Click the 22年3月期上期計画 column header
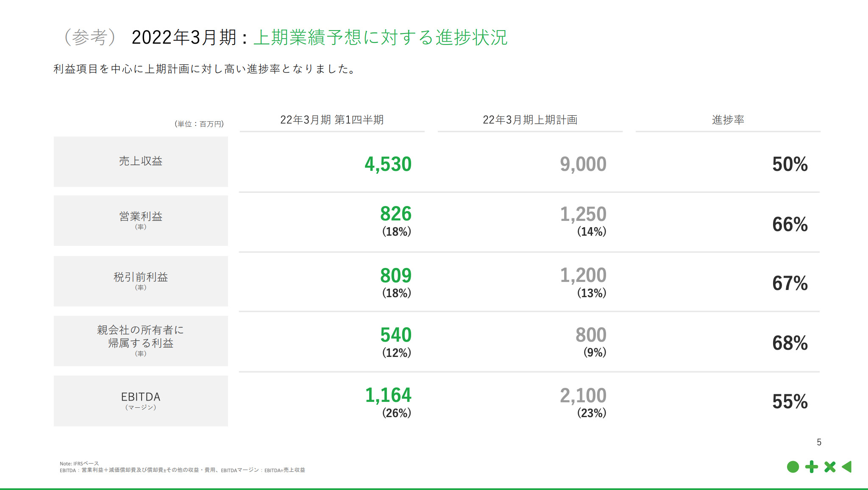Image resolution: width=868 pixels, height=490 pixels. click(530, 120)
